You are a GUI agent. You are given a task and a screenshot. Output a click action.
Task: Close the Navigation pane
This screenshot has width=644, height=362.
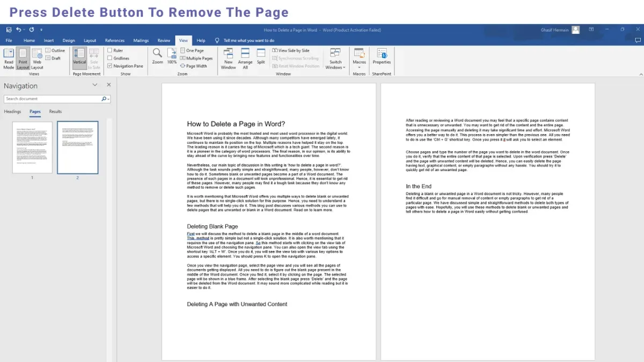pos(109,85)
